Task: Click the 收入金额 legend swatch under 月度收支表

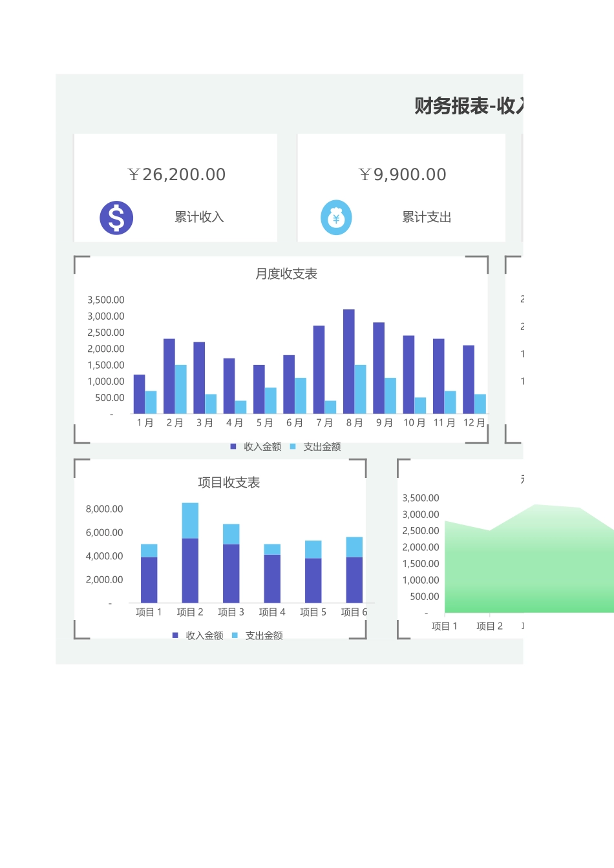Action: [x=233, y=446]
